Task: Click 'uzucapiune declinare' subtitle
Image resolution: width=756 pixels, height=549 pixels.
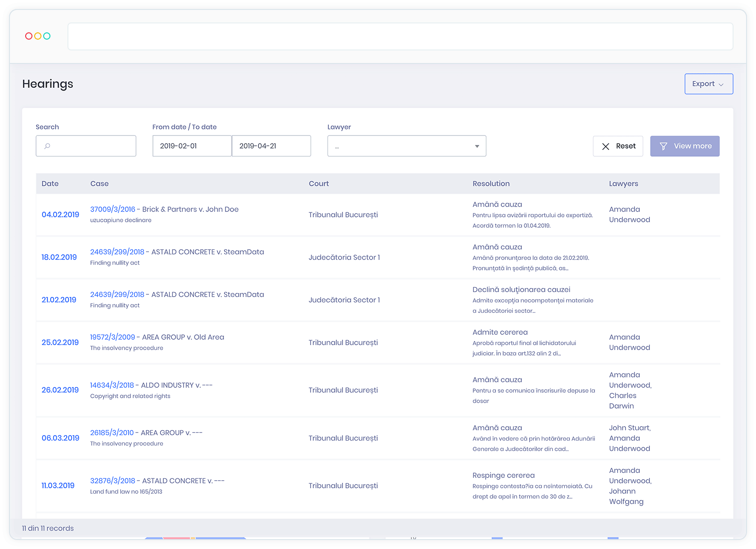Action: coord(121,220)
